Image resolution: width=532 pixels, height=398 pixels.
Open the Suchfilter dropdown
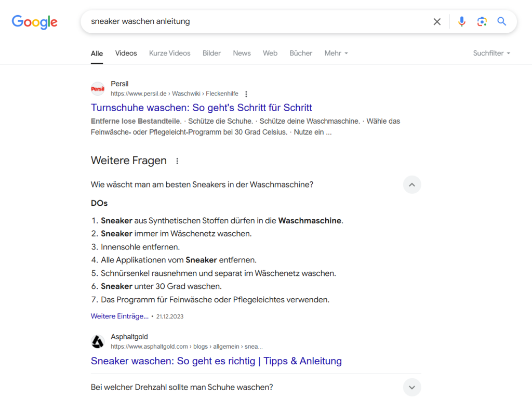[491, 53]
